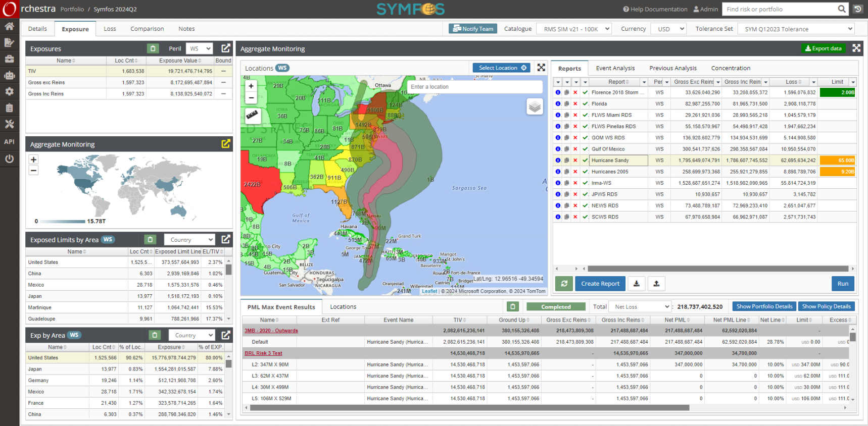Open the robot automation sidebar icon
The height and width of the screenshot is (426, 868).
(9, 75)
